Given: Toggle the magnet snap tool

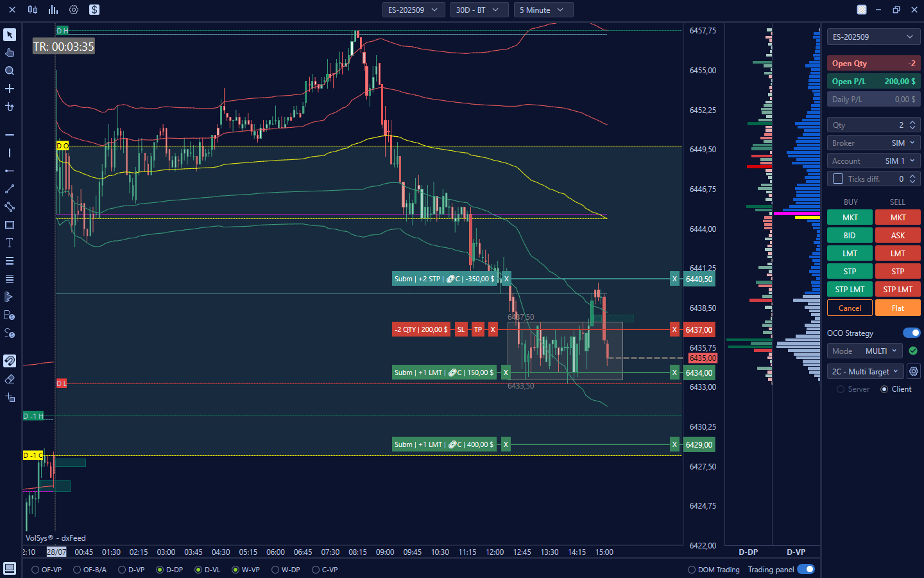Looking at the screenshot, I should click(10, 361).
